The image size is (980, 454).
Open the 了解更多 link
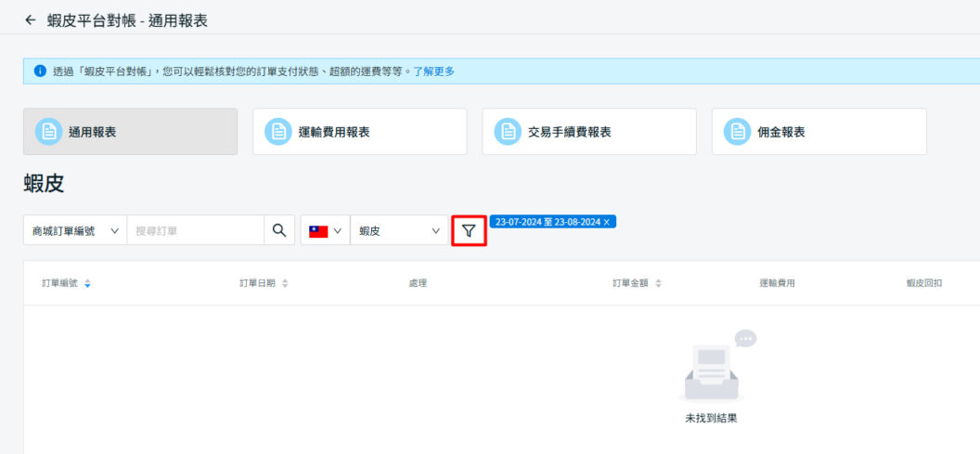tap(433, 71)
